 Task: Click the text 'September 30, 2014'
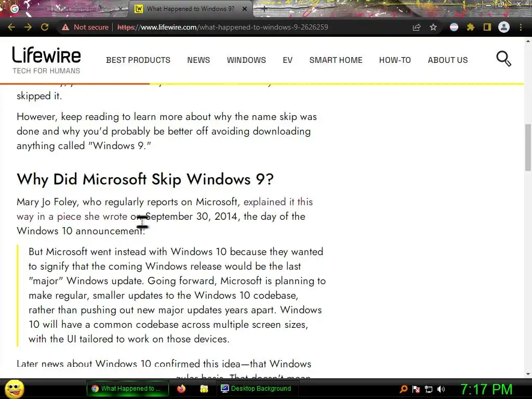point(191,217)
